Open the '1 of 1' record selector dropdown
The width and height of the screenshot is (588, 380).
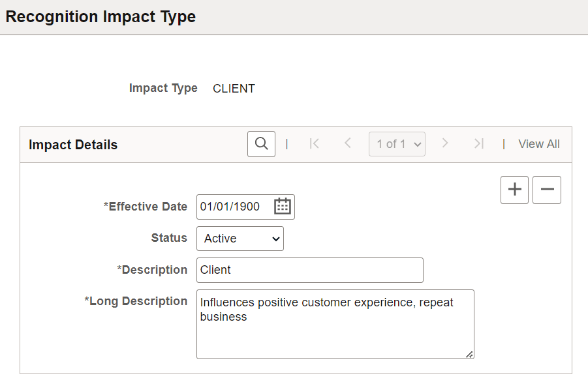[397, 143]
